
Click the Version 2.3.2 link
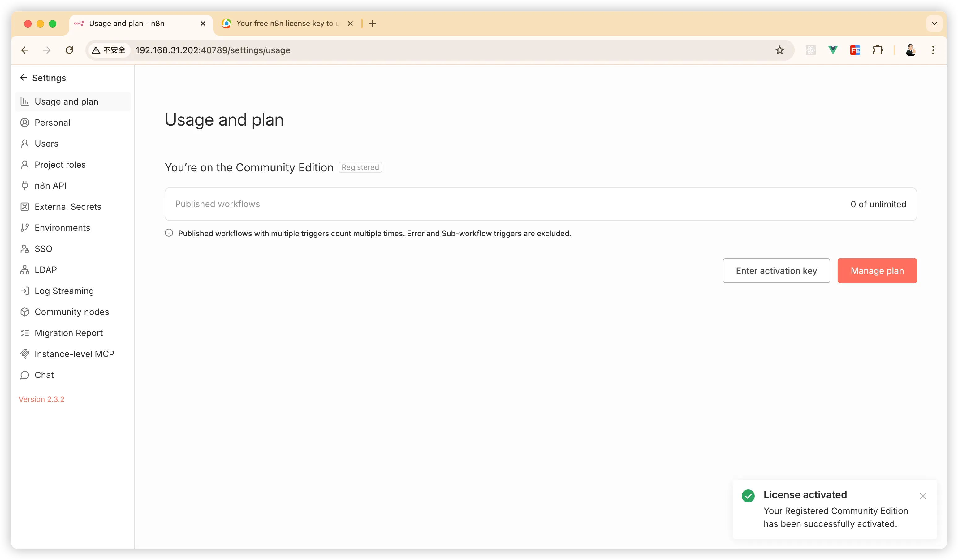click(x=41, y=399)
